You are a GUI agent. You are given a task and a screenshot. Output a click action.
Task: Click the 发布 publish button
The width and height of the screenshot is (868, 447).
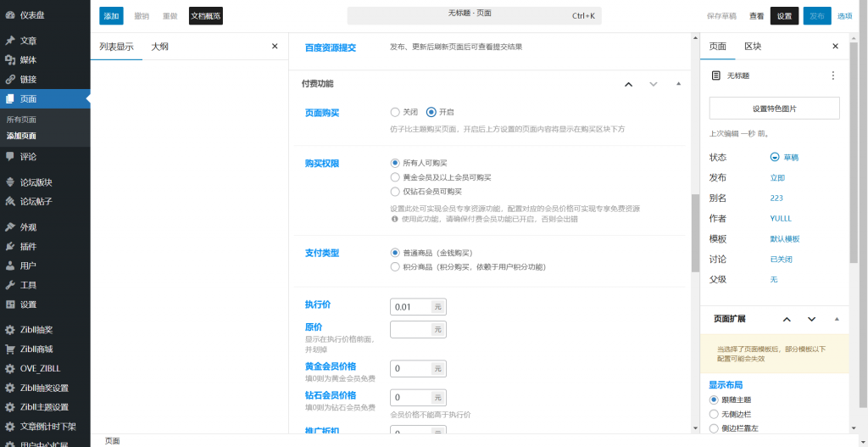(817, 16)
